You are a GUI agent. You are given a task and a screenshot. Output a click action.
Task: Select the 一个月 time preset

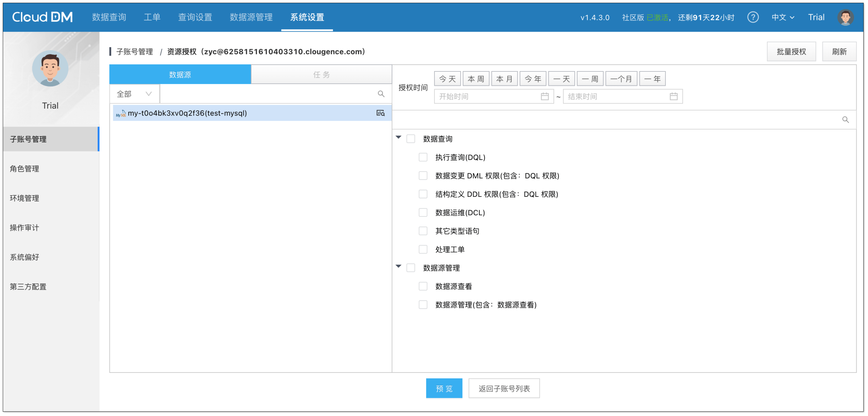(x=621, y=79)
